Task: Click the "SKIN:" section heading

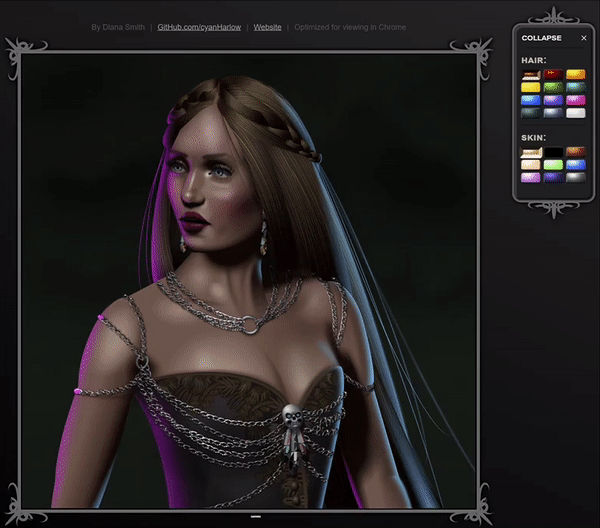Action: pos(533,138)
